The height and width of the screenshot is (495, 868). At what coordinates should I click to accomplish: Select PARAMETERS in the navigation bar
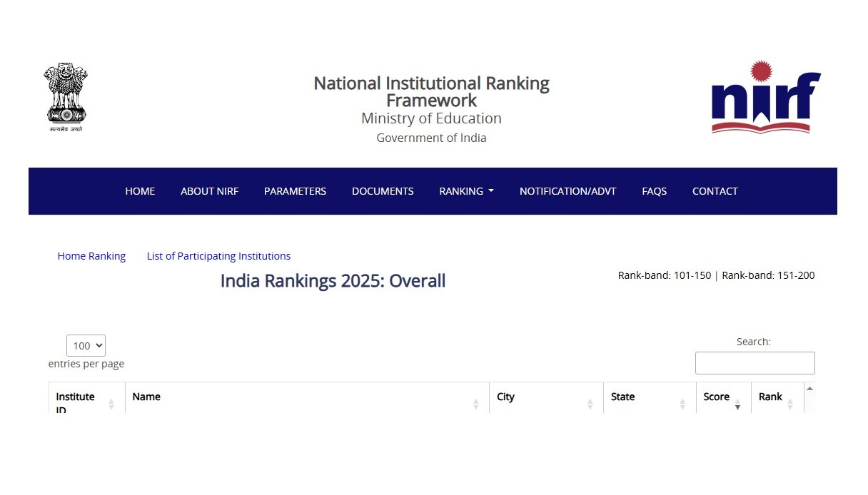pos(295,191)
